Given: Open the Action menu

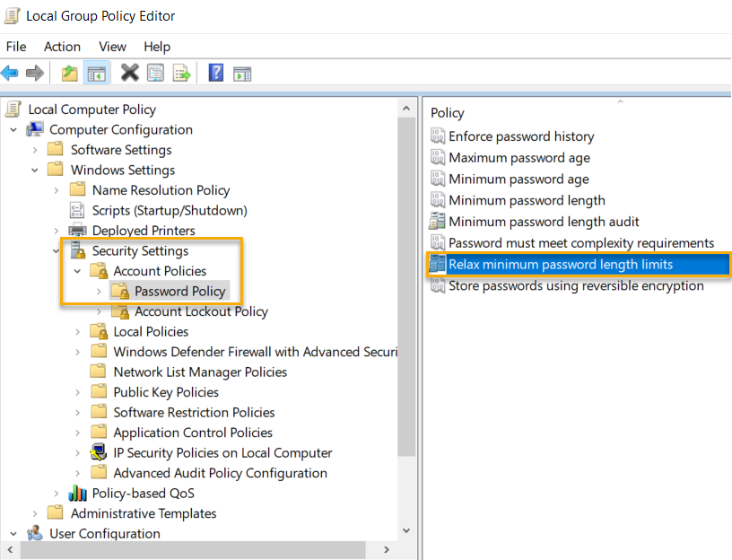Looking at the screenshot, I should (x=62, y=47).
